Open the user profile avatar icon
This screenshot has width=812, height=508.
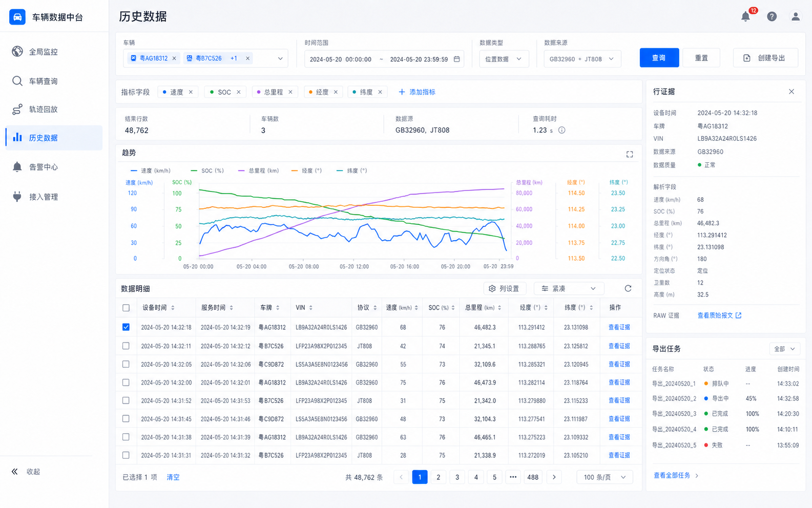point(795,16)
